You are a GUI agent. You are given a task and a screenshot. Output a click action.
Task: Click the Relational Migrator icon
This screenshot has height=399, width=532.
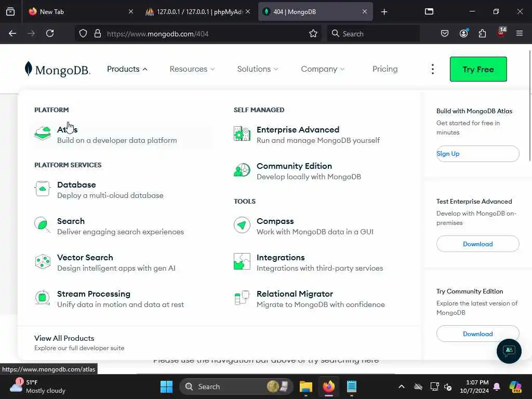coord(242,298)
